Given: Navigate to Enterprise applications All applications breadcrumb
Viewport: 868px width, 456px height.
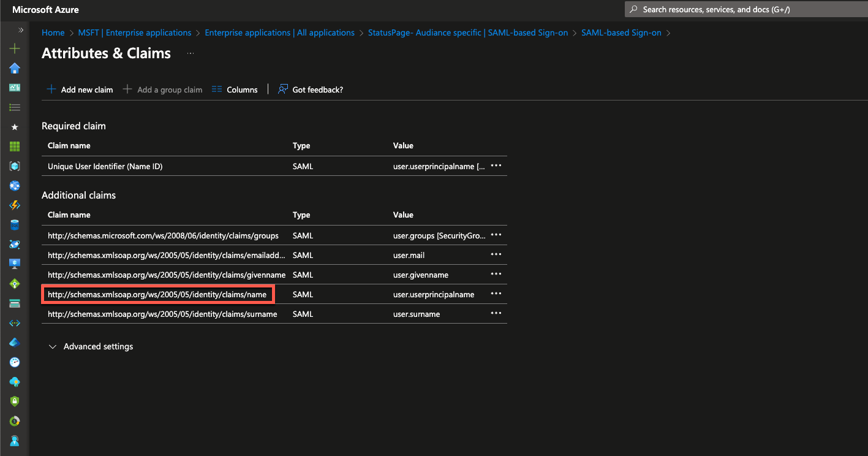Looking at the screenshot, I should tap(279, 32).
